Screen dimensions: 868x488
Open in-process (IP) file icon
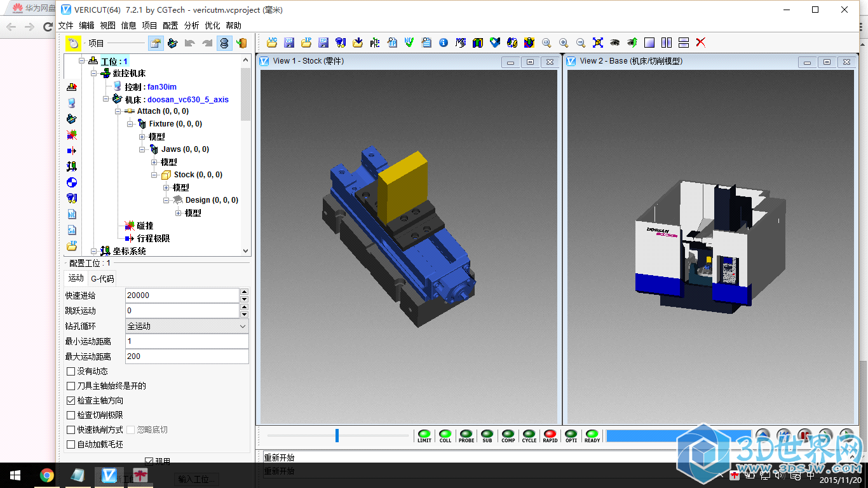coord(306,43)
